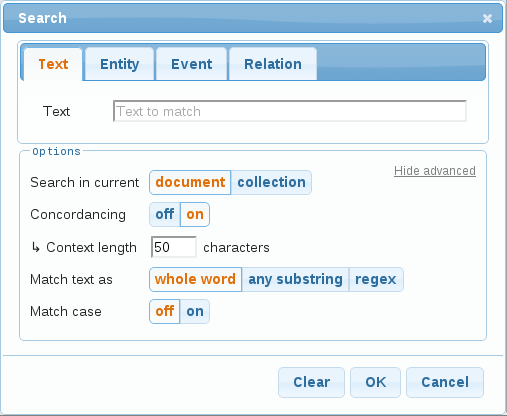
Task: Turn Concordancing on
Action: pos(195,214)
